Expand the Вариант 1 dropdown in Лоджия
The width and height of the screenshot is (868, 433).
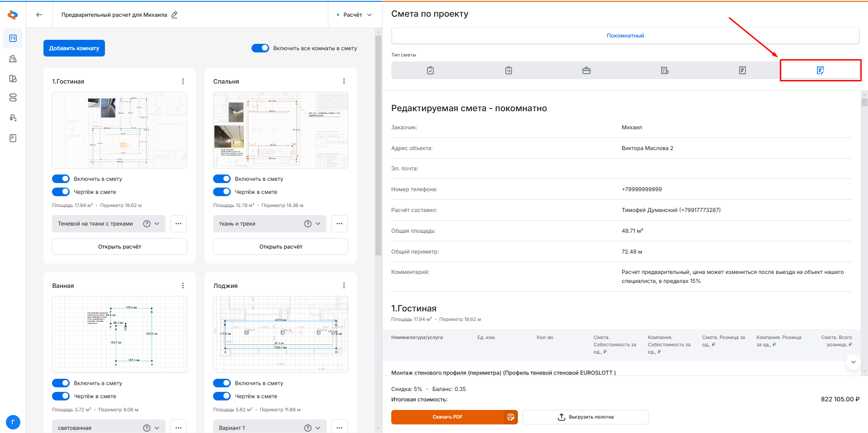(270, 428)
